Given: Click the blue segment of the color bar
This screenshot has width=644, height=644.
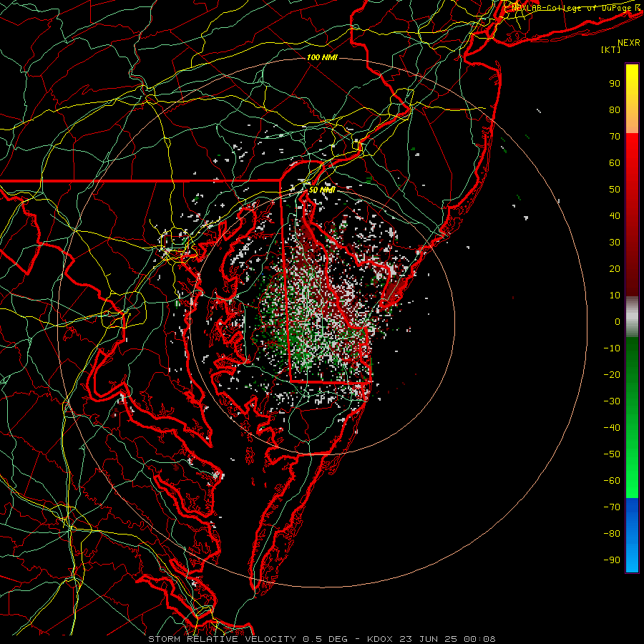Looking at the screenshot, I should click(632, 534).
